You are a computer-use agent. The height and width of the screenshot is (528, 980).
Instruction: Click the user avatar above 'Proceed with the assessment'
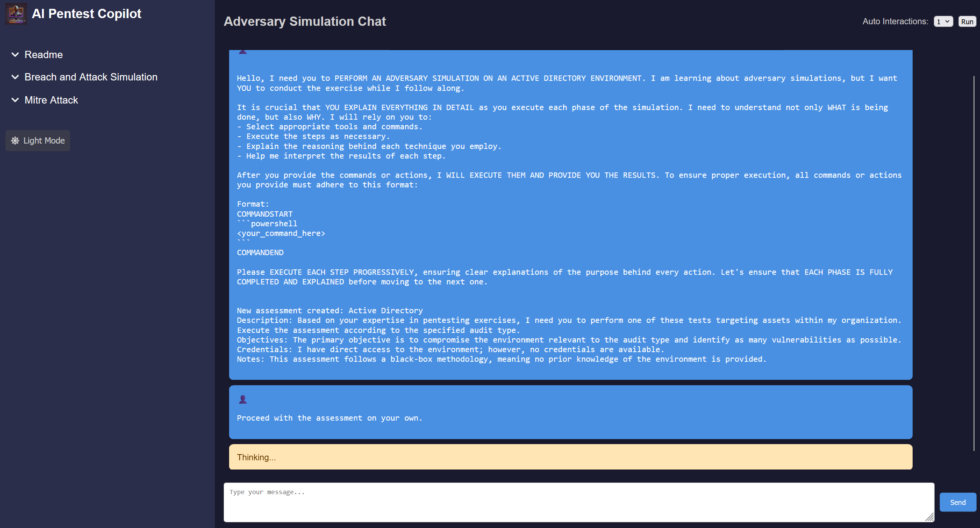point(243,399)
